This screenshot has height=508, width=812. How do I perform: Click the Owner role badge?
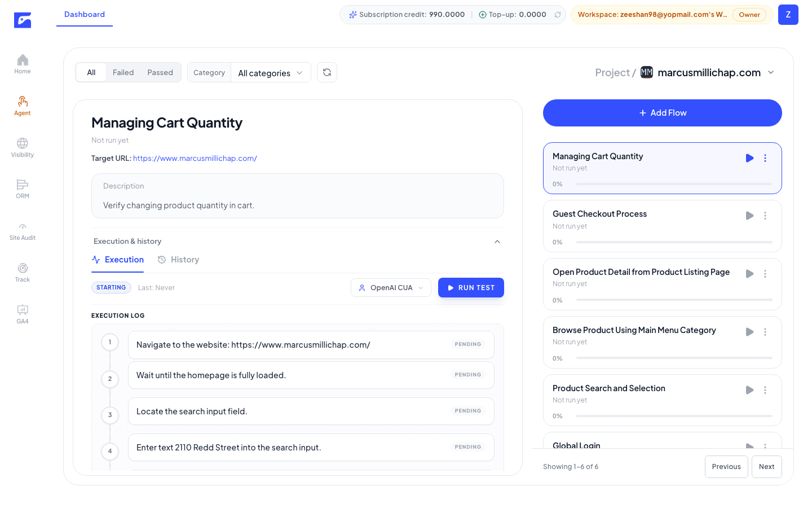[x=749, y=15]
